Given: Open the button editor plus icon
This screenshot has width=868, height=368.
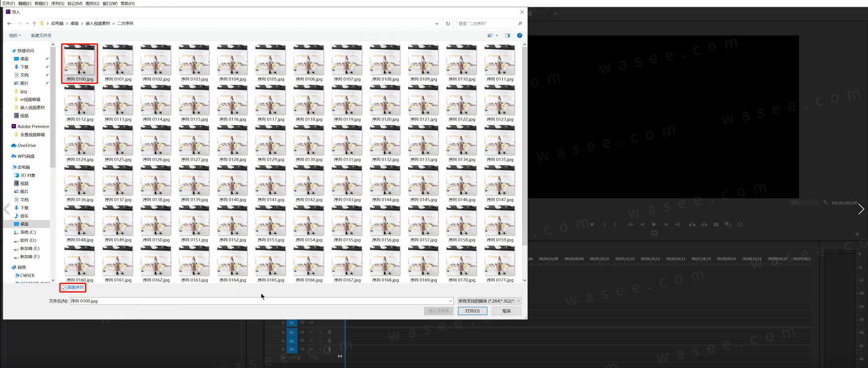Looking at the screenshot, I should (857, 234).
